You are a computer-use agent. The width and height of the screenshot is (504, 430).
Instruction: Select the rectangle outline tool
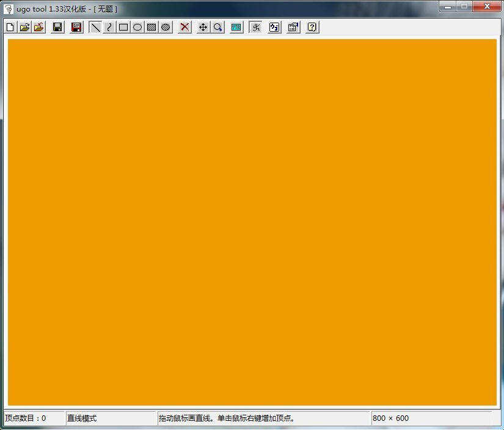click(123, 27)
